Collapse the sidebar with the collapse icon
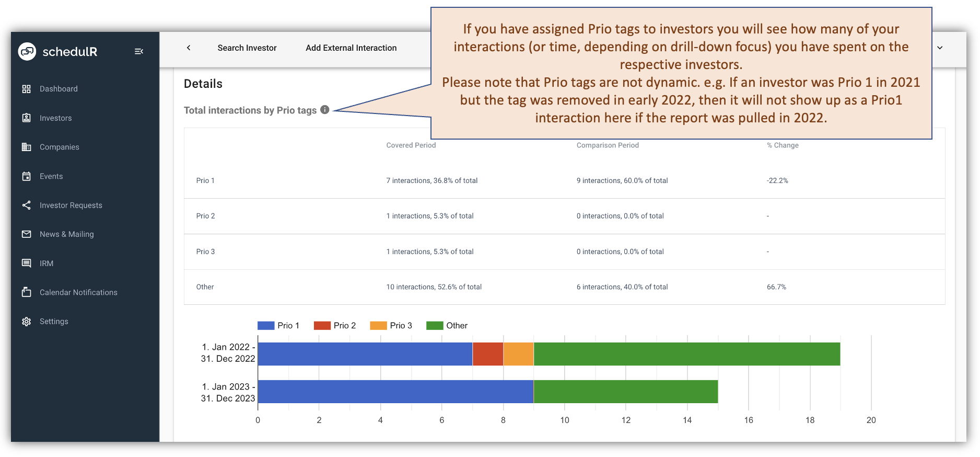This screenshot has height=457, width=980. tap(139, 51)
